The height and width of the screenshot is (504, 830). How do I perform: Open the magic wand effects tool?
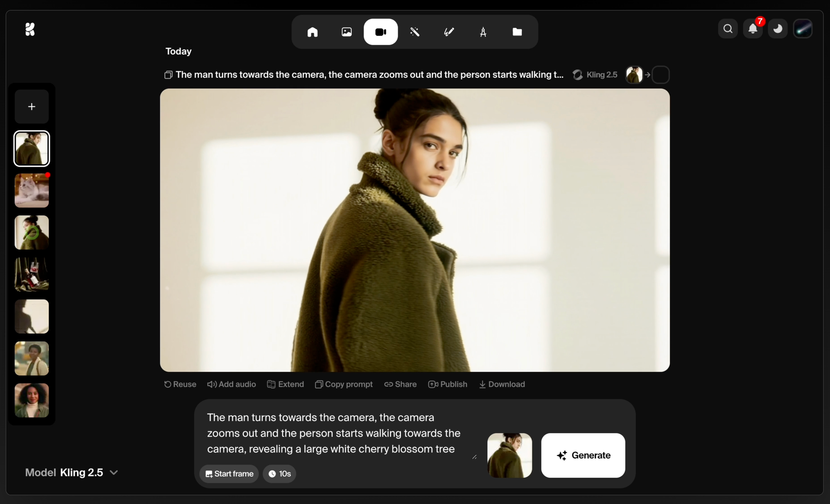(415, 32)
